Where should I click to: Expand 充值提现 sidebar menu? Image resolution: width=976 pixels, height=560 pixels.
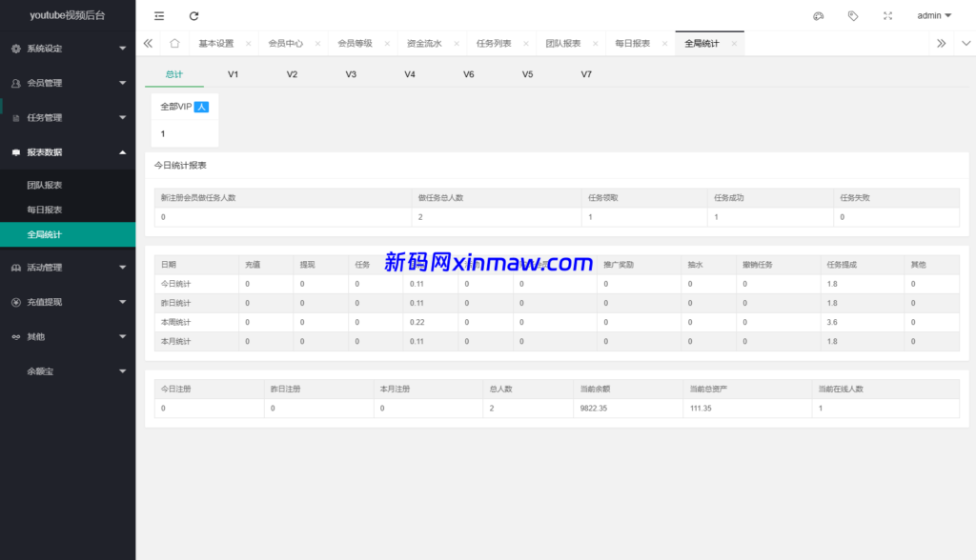coord(68,302)
